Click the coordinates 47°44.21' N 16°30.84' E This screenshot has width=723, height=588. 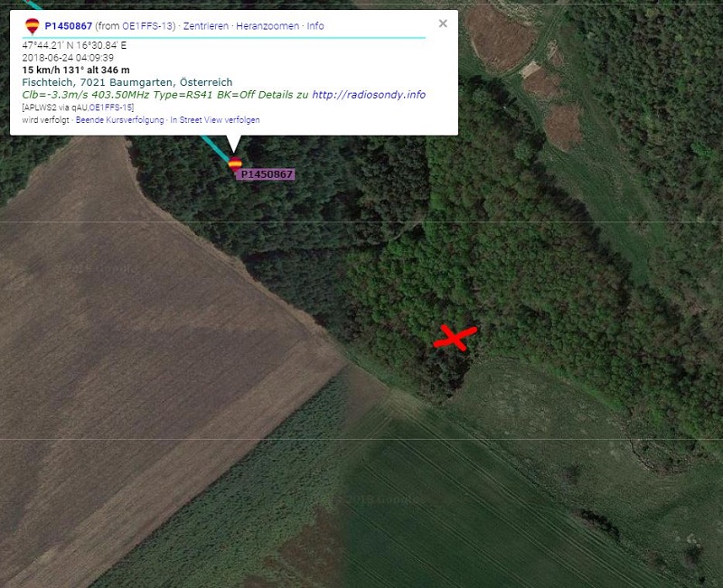[x=74, y=45]
